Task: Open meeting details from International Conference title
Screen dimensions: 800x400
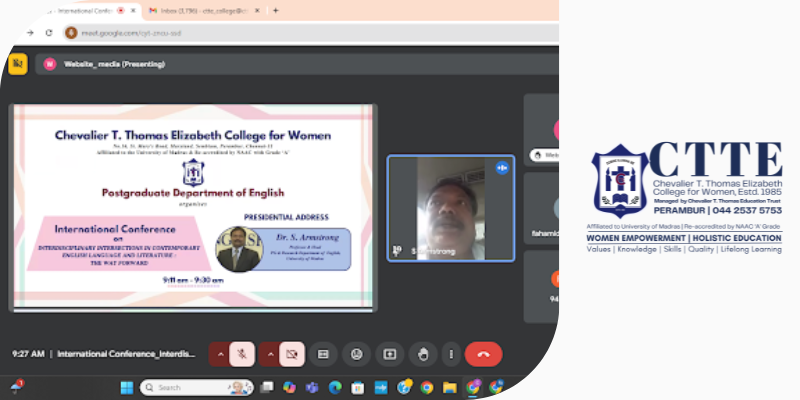Action: 126,354
